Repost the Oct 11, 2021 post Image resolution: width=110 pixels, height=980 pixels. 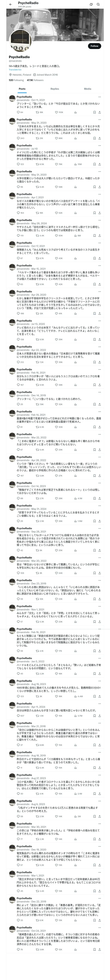click(39, 112)
